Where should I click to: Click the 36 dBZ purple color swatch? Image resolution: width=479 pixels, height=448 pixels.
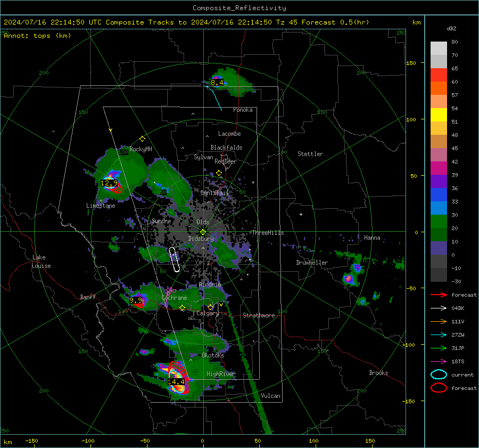point(439,181)
